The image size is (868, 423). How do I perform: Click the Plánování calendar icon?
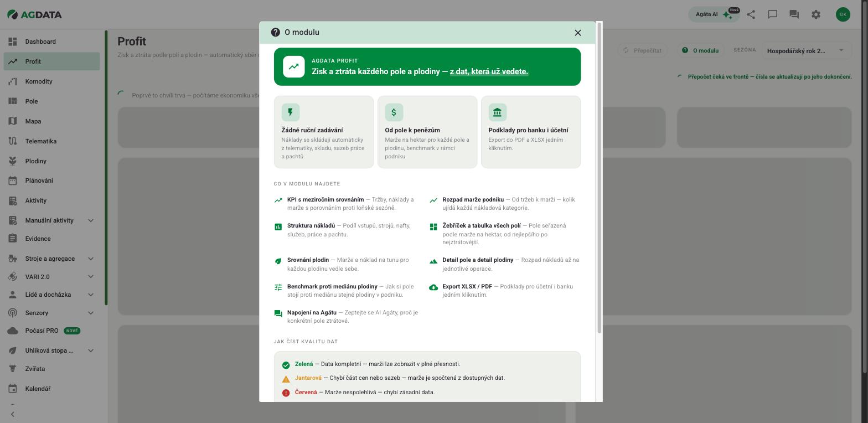[13, 180]
